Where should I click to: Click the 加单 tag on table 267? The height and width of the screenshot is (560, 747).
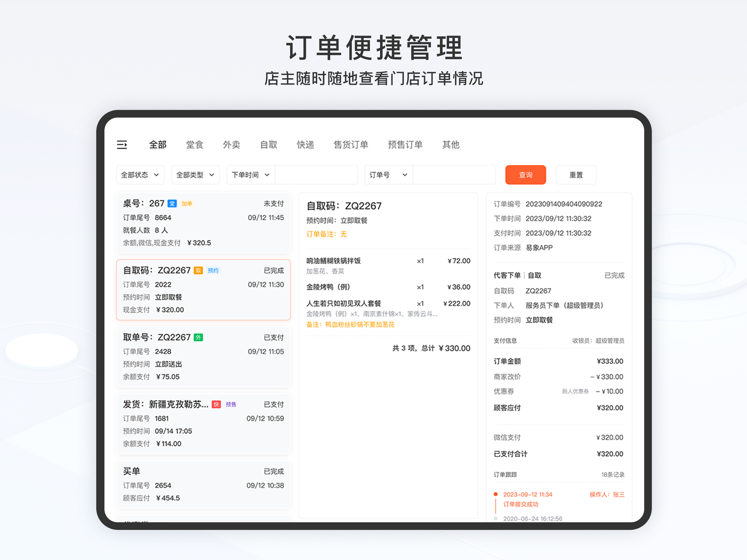(x=187, y=204)
